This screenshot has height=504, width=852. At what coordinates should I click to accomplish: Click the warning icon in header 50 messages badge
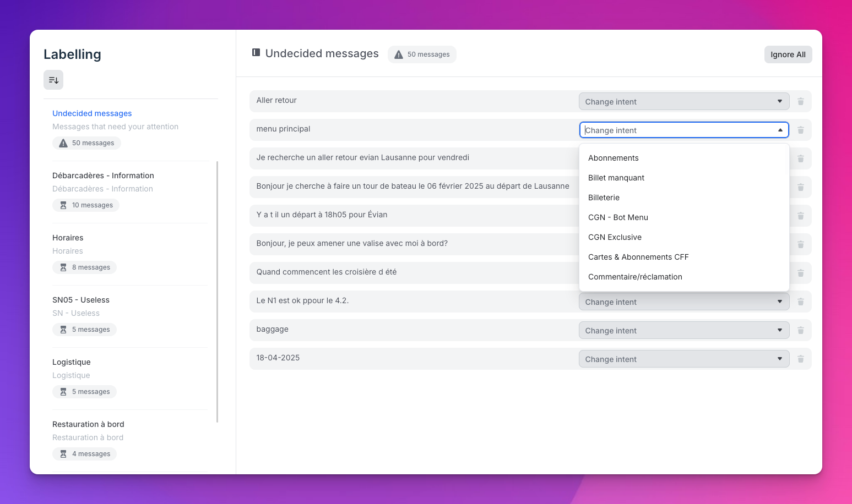[x=399, y=54]
